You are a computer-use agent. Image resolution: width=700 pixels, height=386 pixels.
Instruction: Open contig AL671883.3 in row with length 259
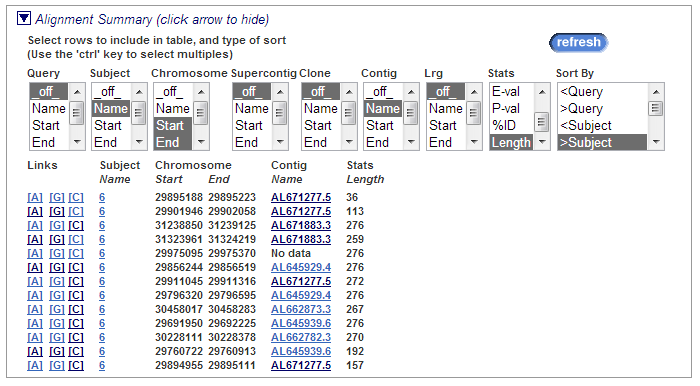click(301, 239)
